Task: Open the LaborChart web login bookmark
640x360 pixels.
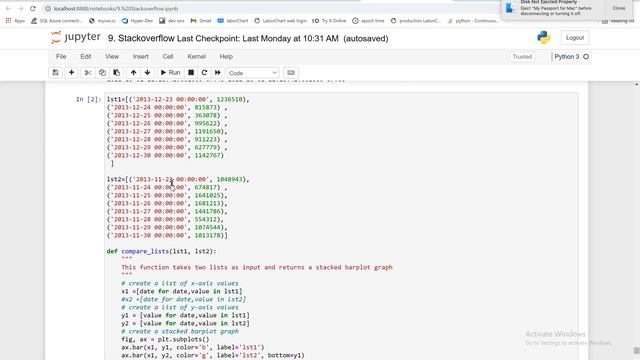Action: click(280, 21)
